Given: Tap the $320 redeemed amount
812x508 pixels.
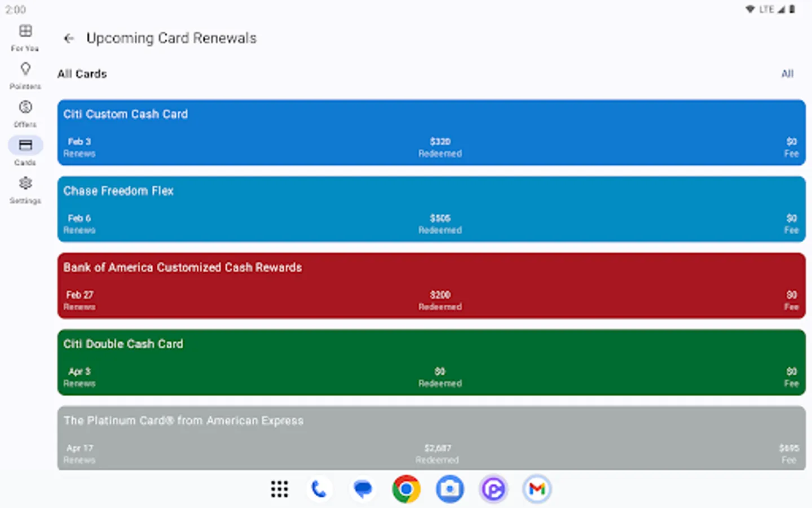Looking at the screenshot, I should [x=440, y=141].
